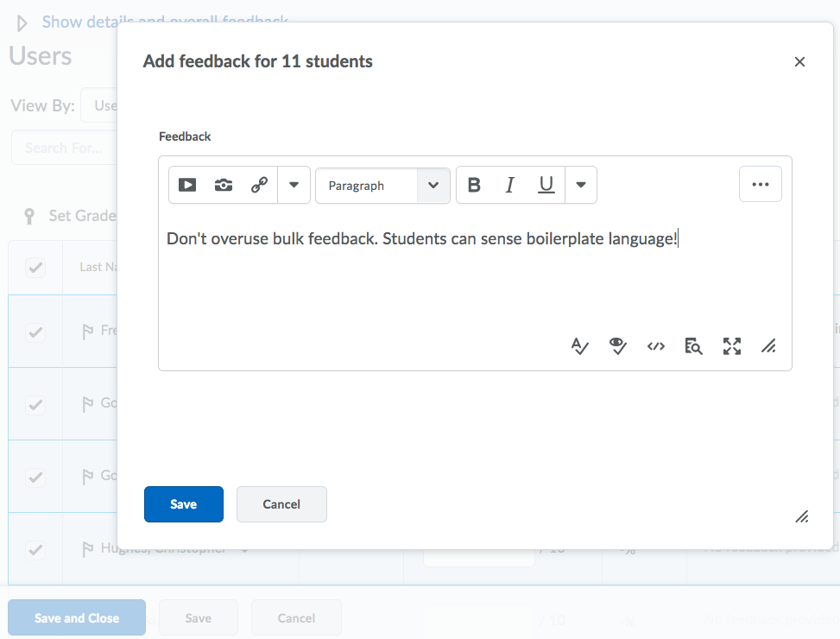This screenshot has height=639, width=840.
Task: Apply Underline formatting
Action: tap(546, 185)
